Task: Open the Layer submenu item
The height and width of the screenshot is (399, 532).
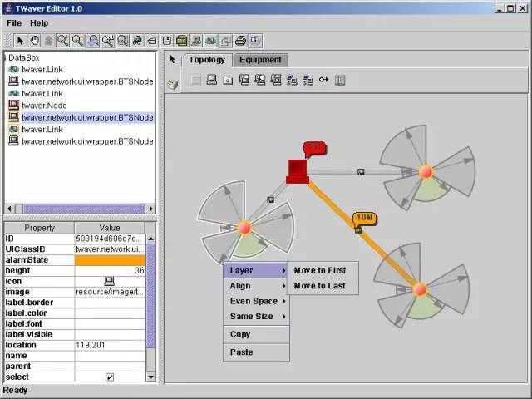Action: point(256,270)
